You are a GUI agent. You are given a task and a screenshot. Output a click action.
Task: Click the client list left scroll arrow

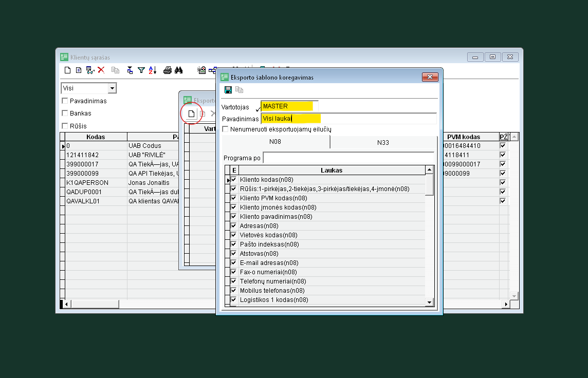[66, 304]
